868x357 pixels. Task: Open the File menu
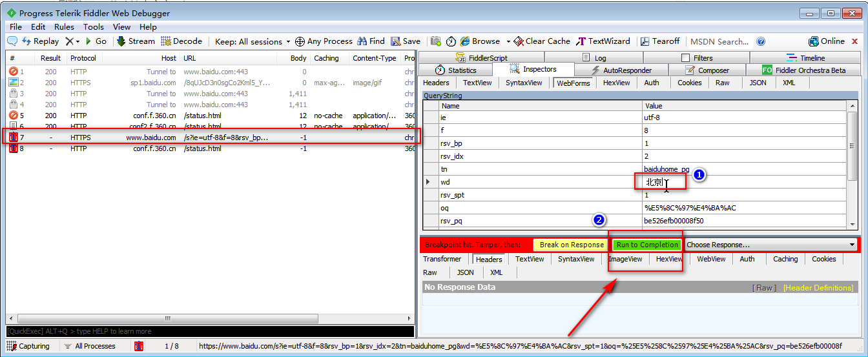[x=15, y=27]
